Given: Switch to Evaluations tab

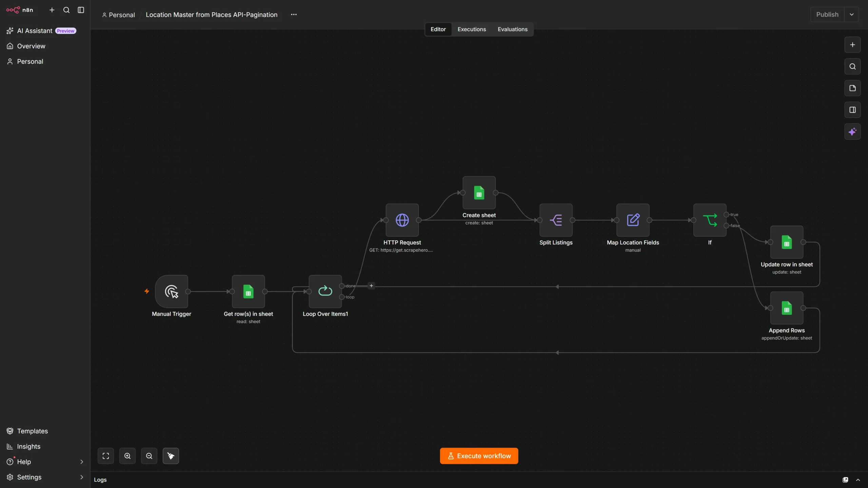Looking at the screenshot, I should [x=512, y=29].
